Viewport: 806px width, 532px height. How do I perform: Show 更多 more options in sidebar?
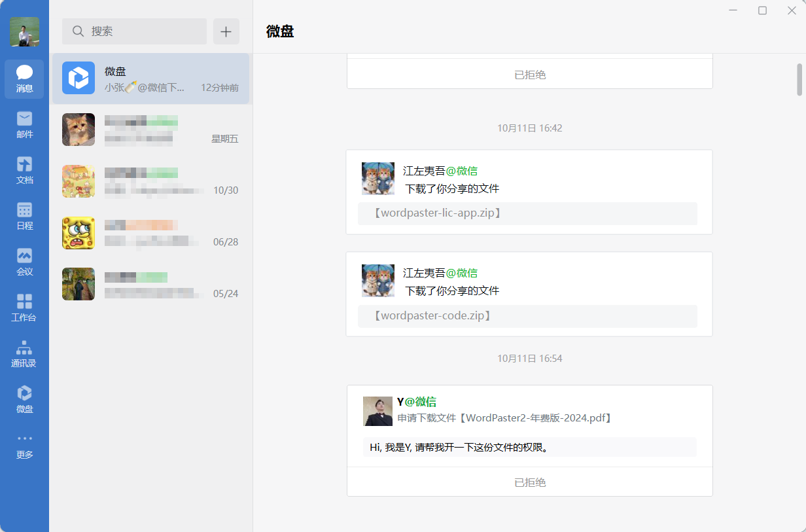tap(24, 446)
